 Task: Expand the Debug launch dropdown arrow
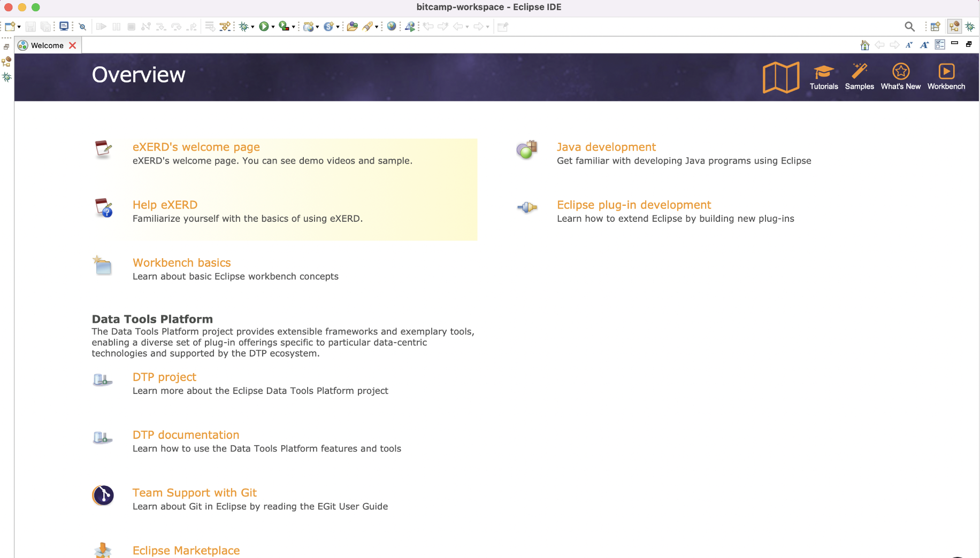252,27
